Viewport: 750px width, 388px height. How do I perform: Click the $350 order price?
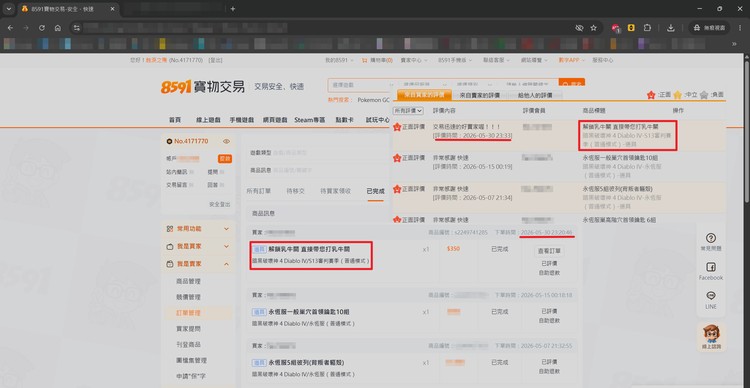(x=453, y=249)
